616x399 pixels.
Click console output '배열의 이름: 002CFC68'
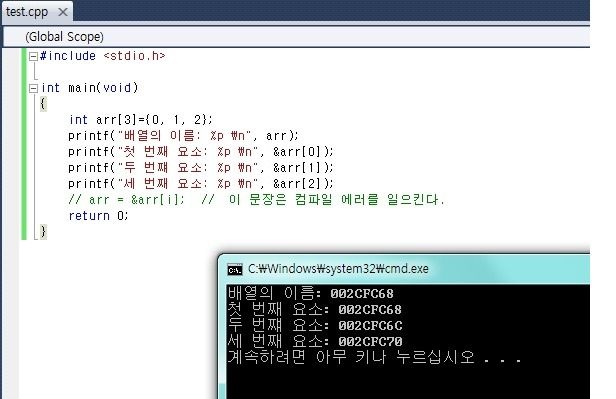click(310, 293)
